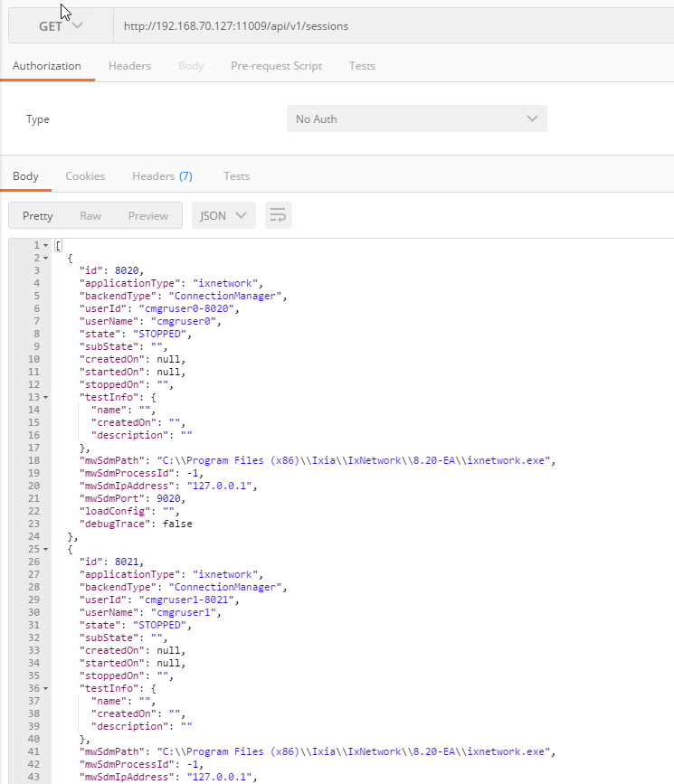674x784 pixels.
Task: View the response Cookies tab
Action: click(x=85, y=176)
